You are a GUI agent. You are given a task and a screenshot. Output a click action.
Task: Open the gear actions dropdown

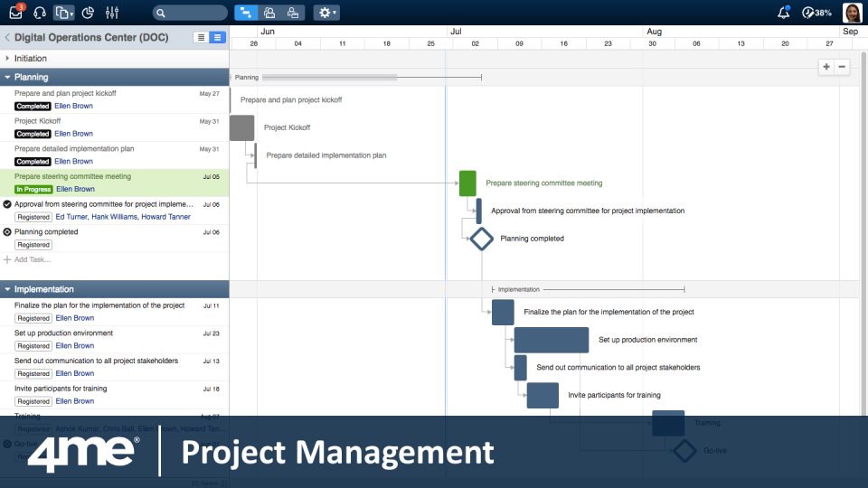326,13
